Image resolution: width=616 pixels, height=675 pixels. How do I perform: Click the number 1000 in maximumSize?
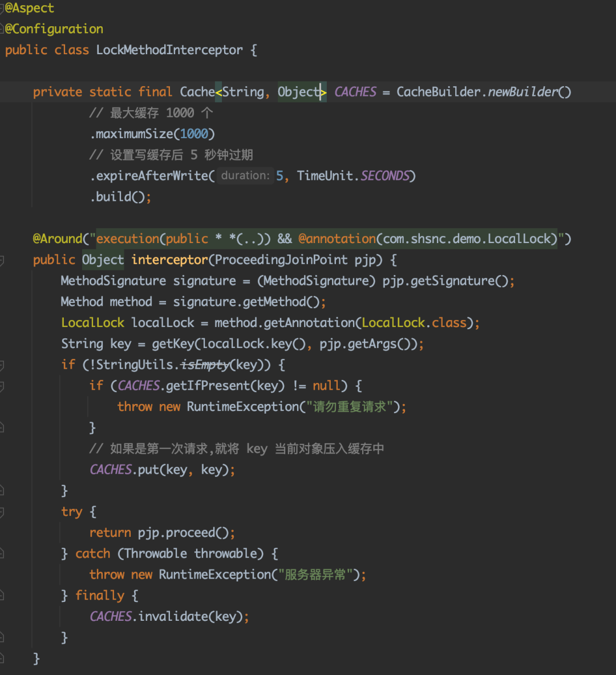click(194, 134)
